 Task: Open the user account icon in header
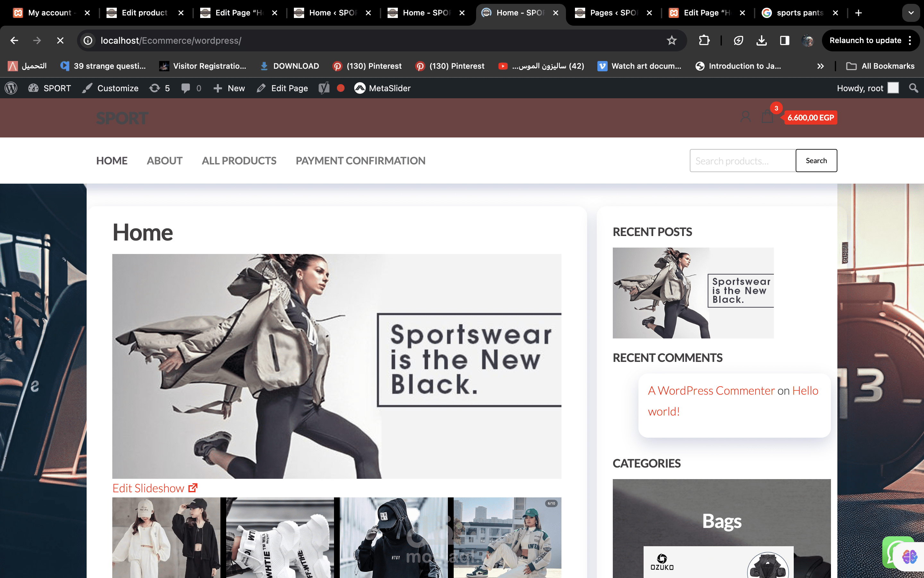(x=745, y=117)
